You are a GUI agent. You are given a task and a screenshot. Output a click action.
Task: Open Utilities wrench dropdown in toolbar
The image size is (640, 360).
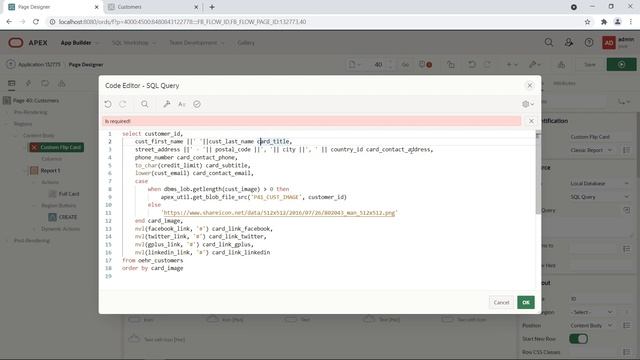pos(535,64)
